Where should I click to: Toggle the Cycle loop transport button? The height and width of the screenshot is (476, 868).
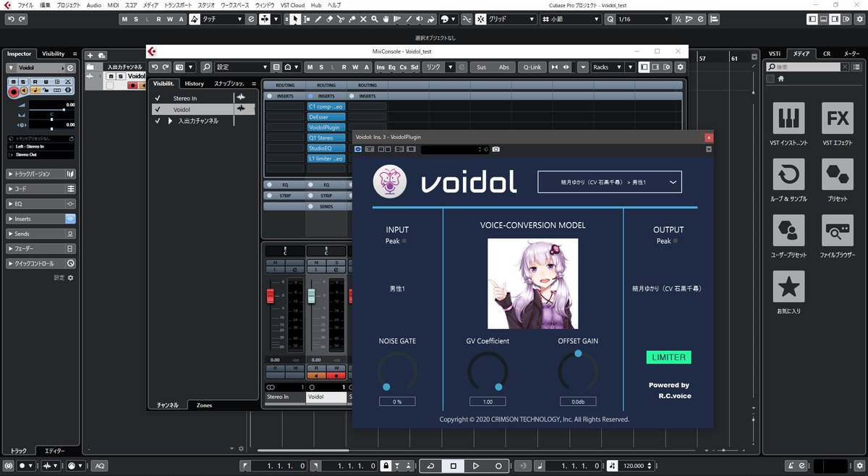tap(431, 466)
